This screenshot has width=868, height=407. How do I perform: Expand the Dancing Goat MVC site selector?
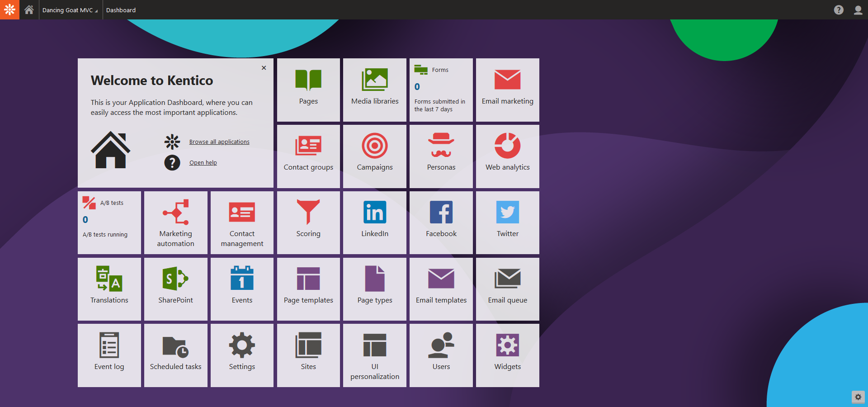70,10
